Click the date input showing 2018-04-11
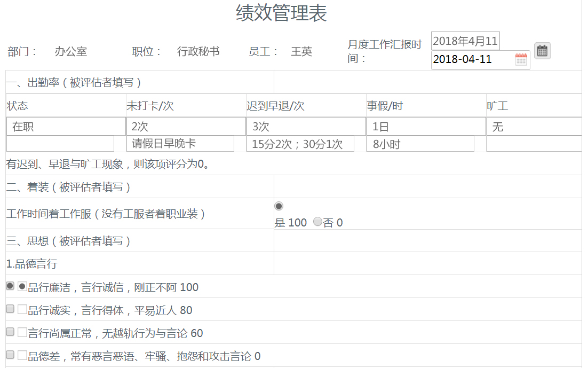The width and height of the screenshot is (588, 368). 470,59
